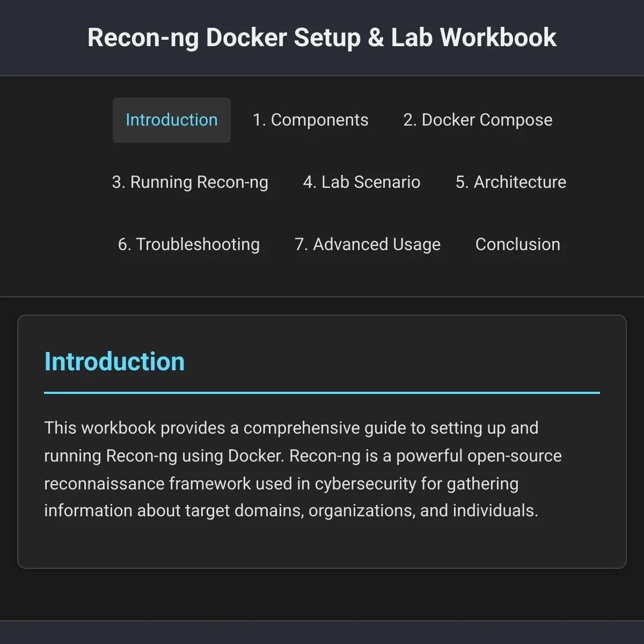644x644 pixels.
Task: Switch to 2. Docker Compose tab
Action: tap(478, 120)
